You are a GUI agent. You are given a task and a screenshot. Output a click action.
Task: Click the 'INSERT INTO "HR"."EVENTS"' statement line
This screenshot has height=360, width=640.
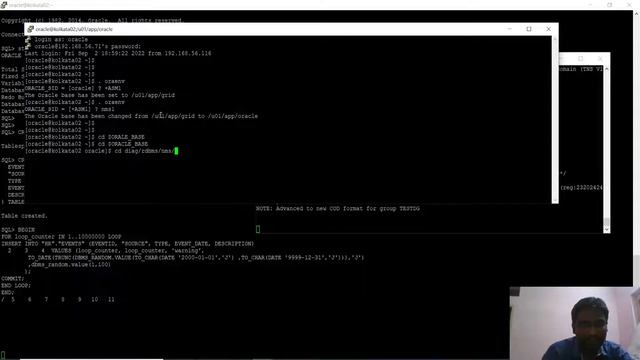127,244
